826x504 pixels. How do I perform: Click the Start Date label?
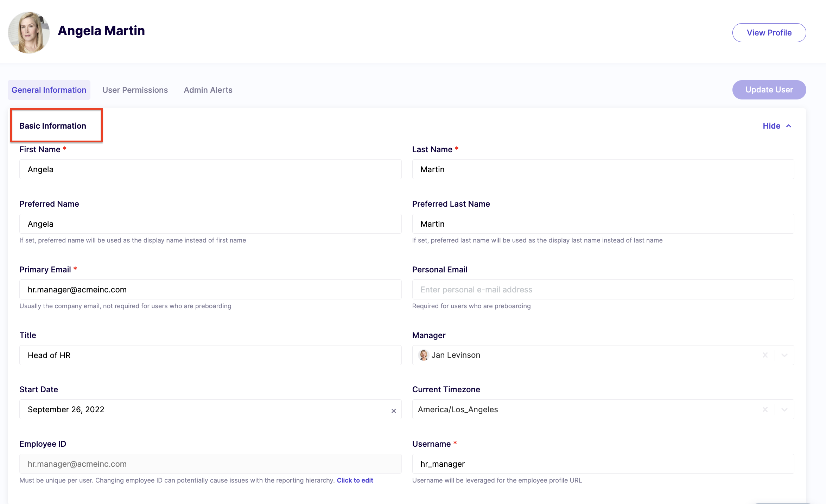coord(39,389)
